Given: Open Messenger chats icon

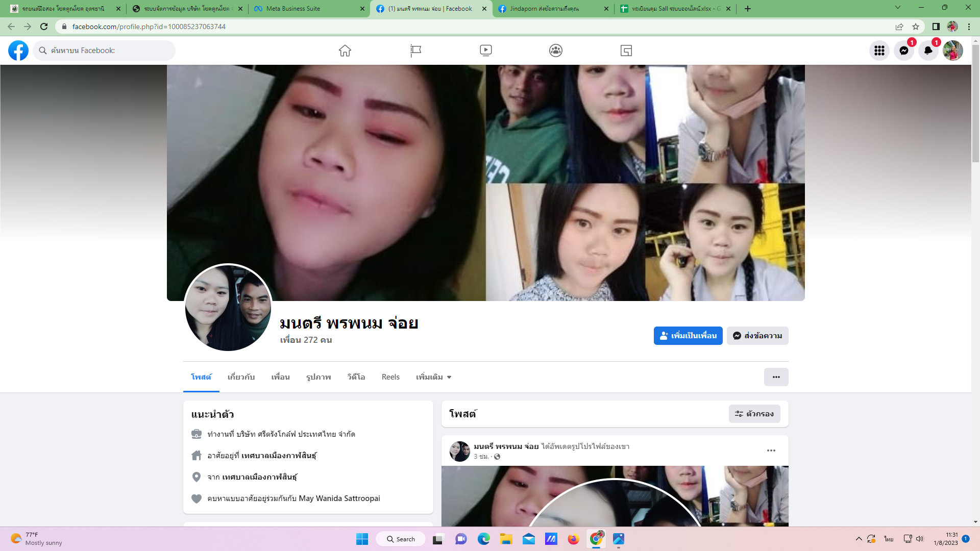Looking at the screenshot, I should click(903, 51).
